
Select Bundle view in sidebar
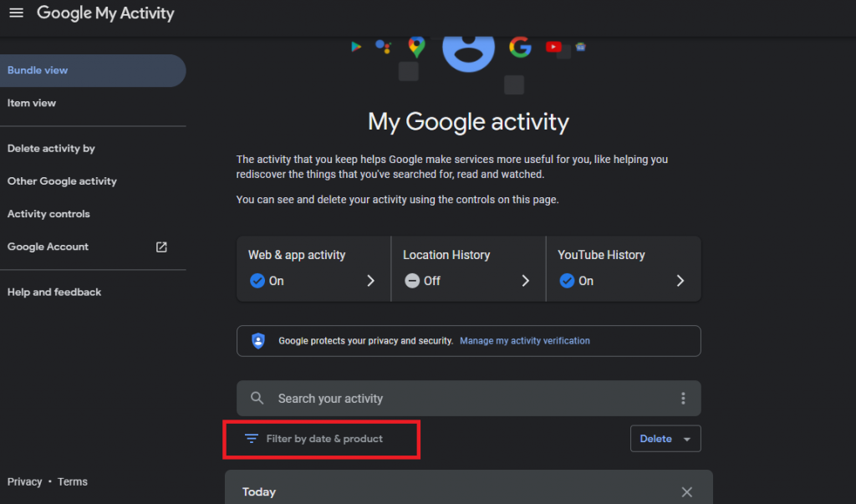point(93,70)
